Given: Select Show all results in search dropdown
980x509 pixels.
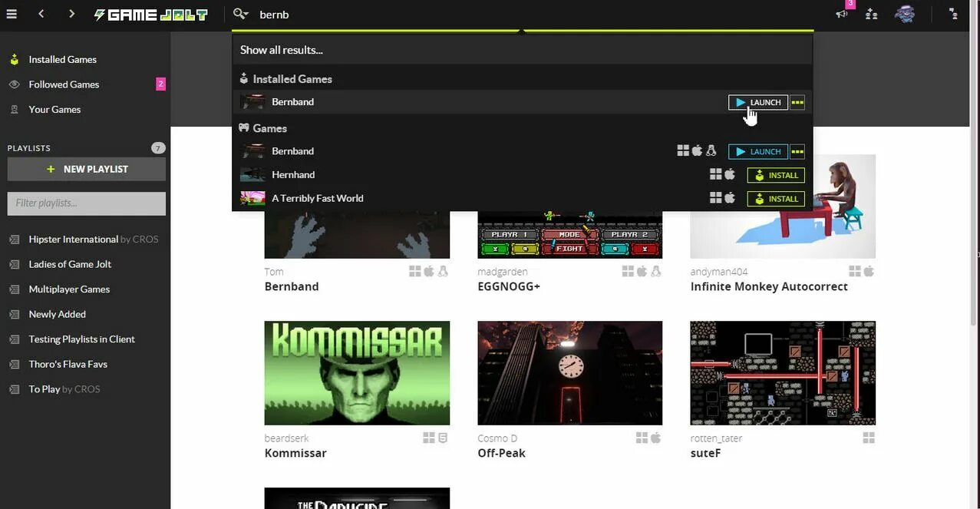Looking at the screenshot, I should (x=281, y=50).
